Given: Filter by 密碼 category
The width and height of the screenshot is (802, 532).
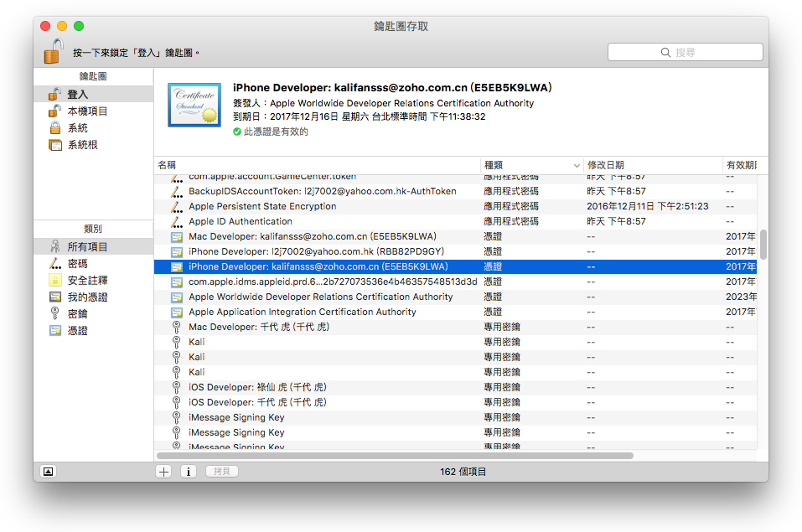Looking at the screenshot, I should pos(93,263).
